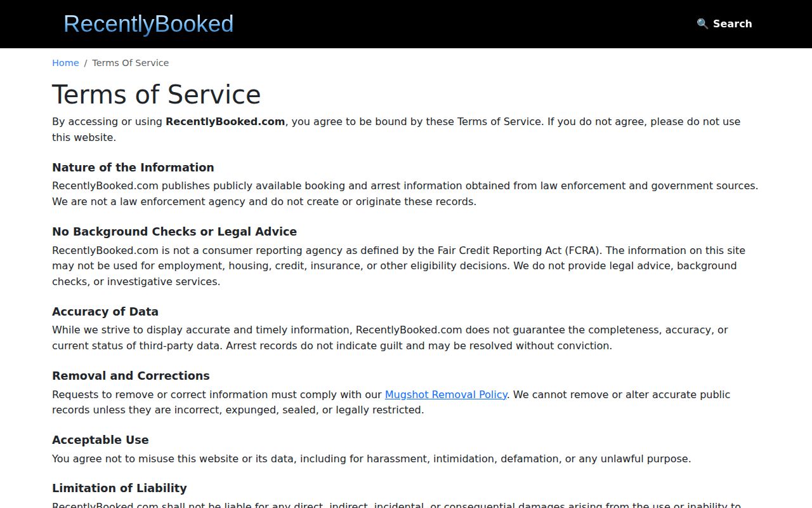The width and height of the screenshot is (812, 508).
Task: Open the Mugshot Removal Policy link
Action: coord(446,394)
